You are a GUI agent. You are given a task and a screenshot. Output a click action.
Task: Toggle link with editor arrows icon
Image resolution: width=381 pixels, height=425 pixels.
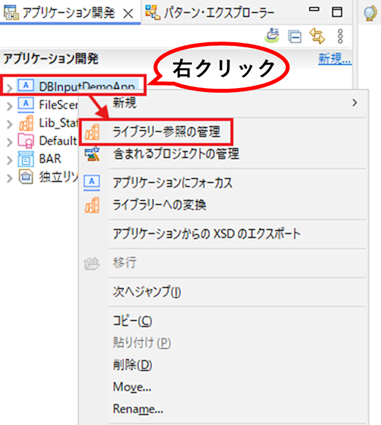317,36
